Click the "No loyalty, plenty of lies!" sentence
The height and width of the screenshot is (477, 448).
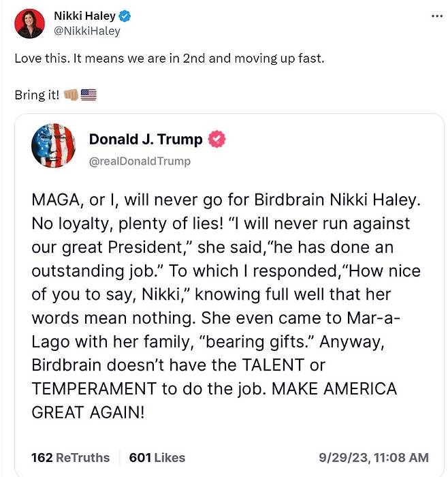click(115, 224)
